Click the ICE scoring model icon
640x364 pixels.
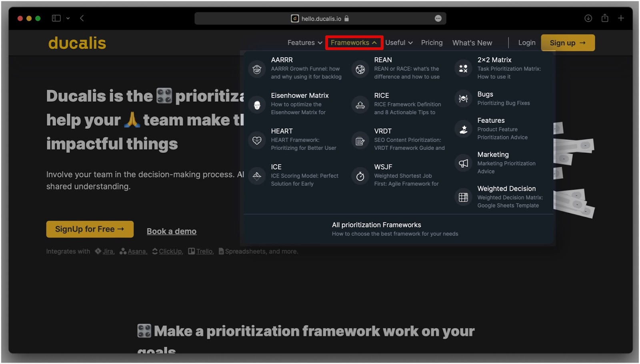pyautogui.click(x=257, y=176)
